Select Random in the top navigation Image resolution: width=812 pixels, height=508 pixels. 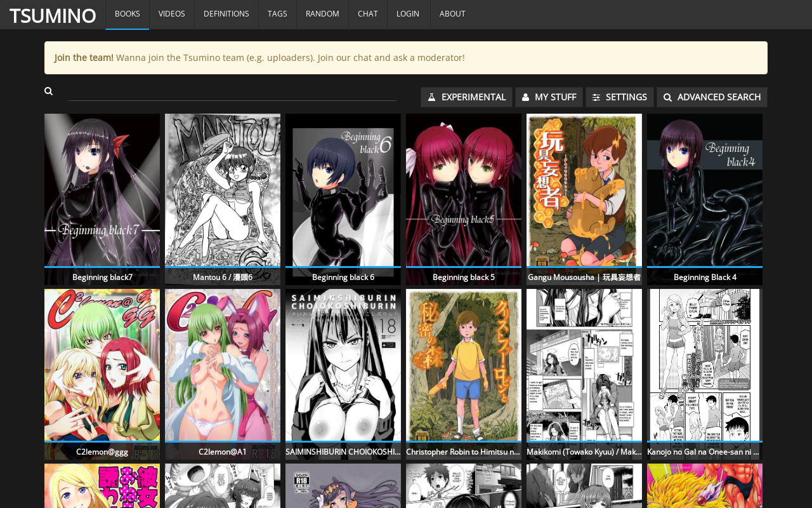322,14
